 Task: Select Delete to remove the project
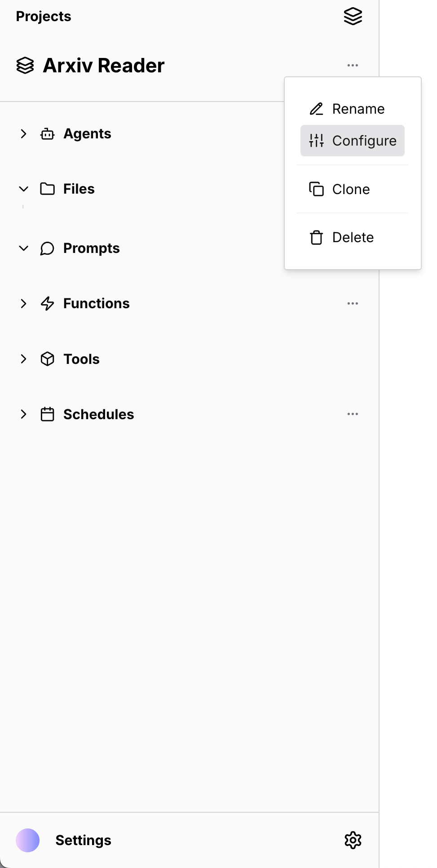click(353, 237)
